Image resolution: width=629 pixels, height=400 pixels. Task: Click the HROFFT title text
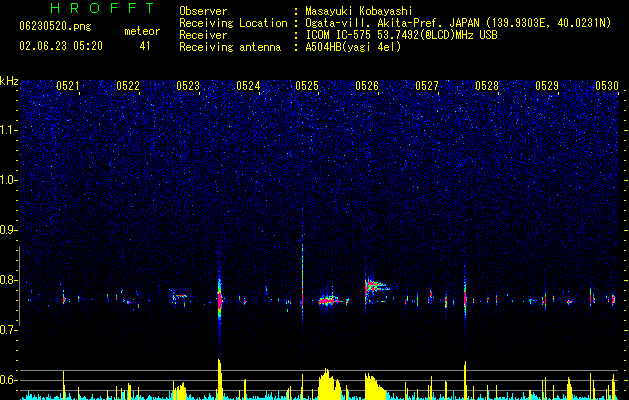[102, 8]
